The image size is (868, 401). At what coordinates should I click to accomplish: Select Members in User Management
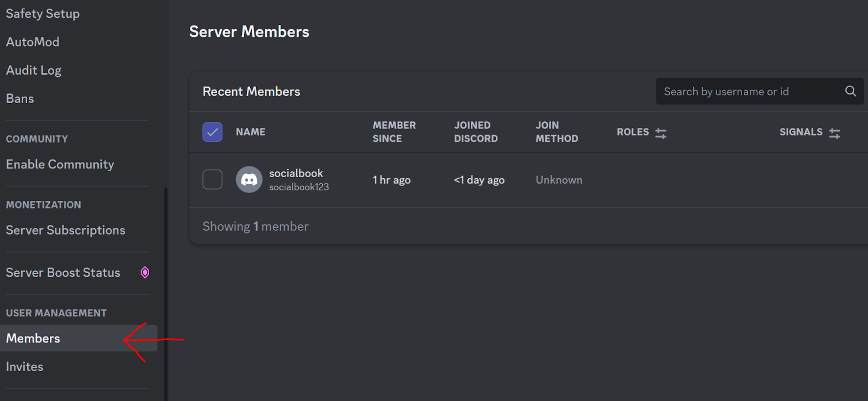[x=33, y=338]
